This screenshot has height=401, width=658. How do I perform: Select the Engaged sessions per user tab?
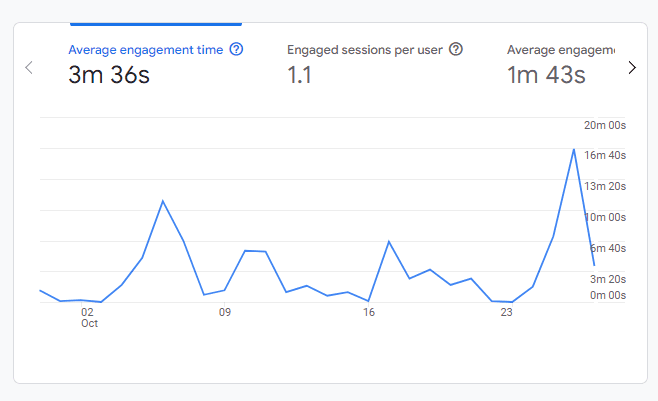click(366, 49)
